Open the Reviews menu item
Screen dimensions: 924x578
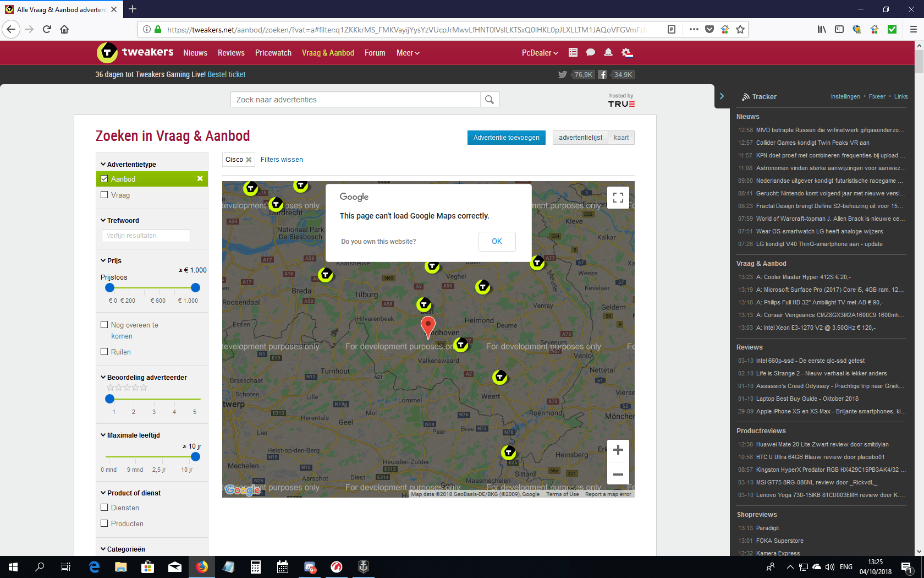231,53
